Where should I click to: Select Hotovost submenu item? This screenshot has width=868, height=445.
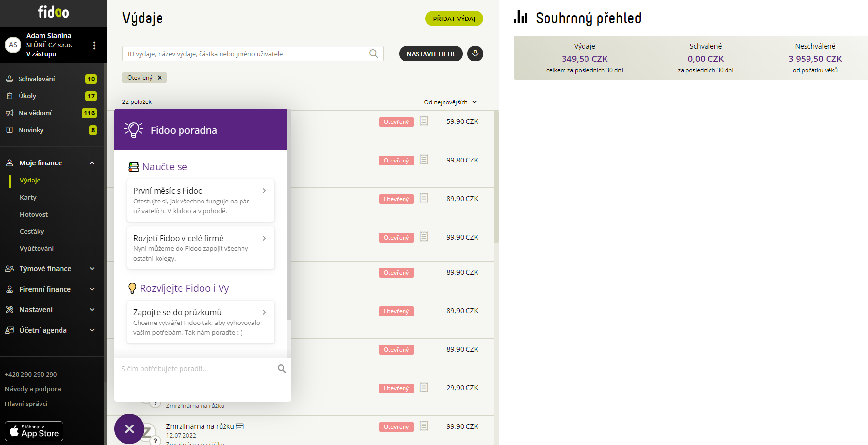coord(34,214)
